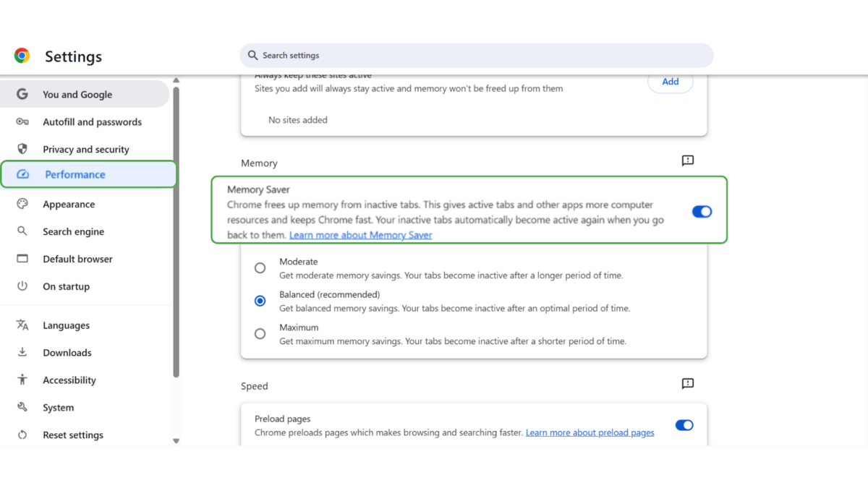Click the Chrome logo icon
This screenshot has width=868, height=488.
pos(22,56)
